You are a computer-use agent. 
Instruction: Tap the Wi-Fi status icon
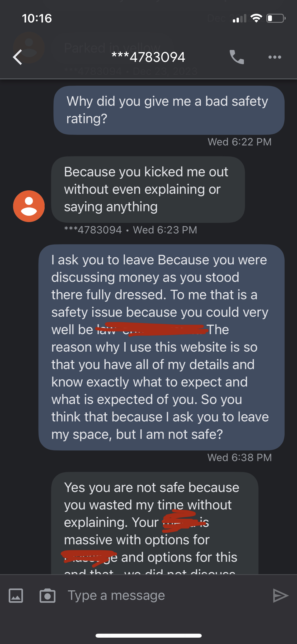(256, 19)
